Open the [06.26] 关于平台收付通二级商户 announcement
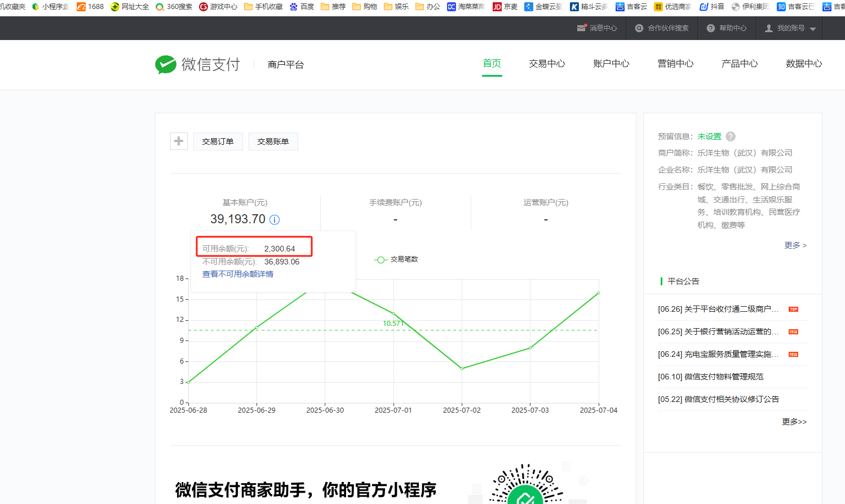845x504 pixels. tap(718, 309)
